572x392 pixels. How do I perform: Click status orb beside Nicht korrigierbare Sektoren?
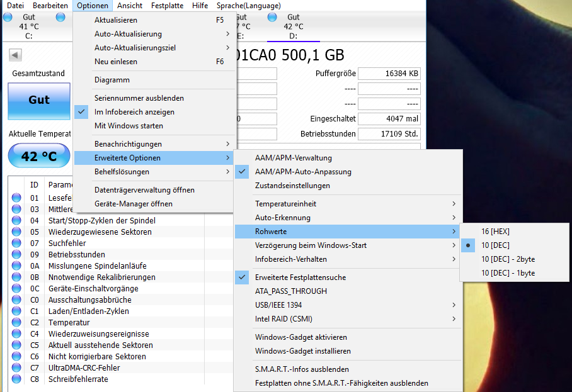[16, 356]
